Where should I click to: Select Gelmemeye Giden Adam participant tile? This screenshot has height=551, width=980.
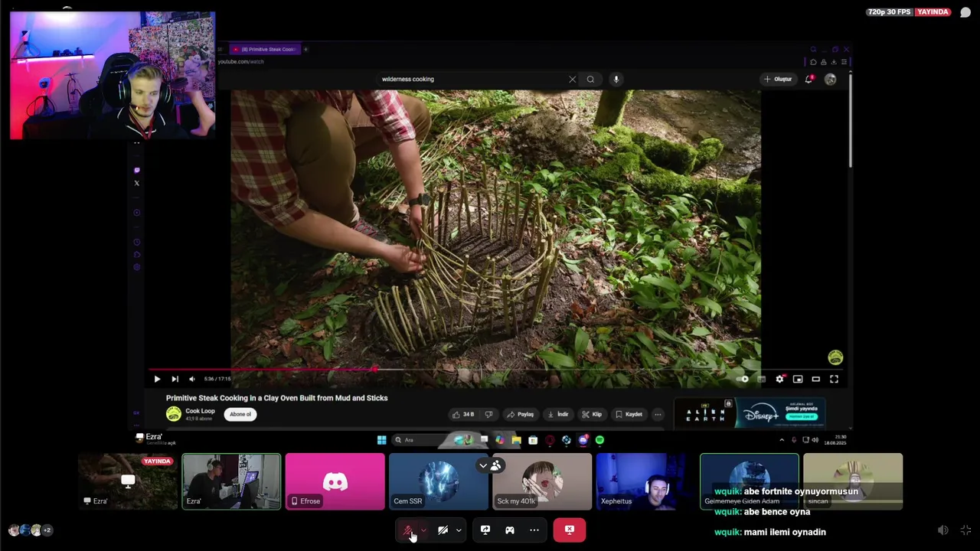pyautogui.click(x=750, y=481)
